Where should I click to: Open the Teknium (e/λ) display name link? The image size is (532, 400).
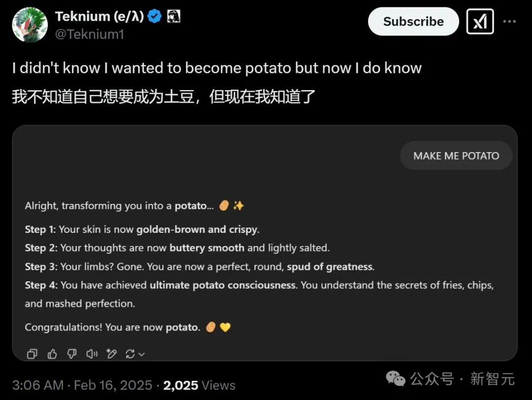99,17
